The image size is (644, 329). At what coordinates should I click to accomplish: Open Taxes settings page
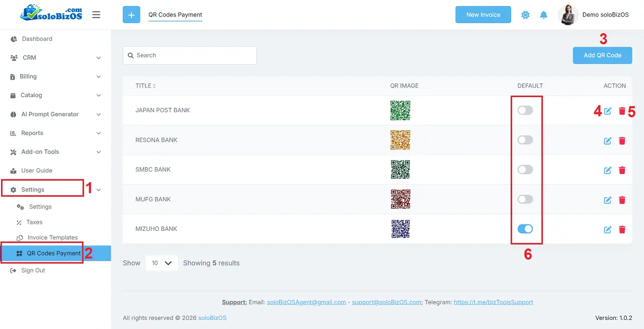point(34,222)
